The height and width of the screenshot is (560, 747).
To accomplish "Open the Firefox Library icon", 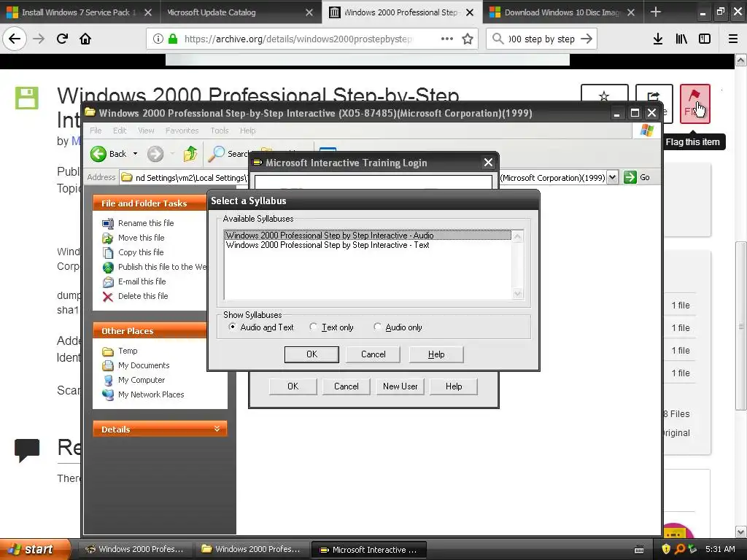I will click(x=681, y=39).
